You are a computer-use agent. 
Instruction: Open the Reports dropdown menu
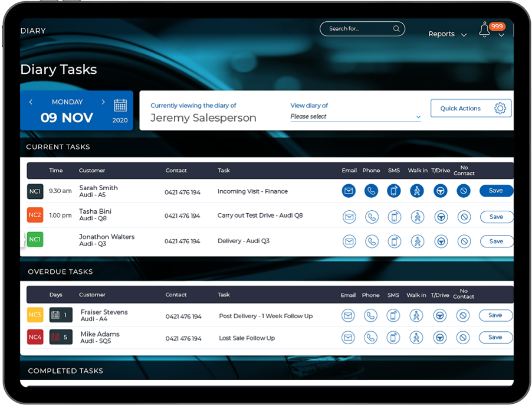(x=447, y=34)
